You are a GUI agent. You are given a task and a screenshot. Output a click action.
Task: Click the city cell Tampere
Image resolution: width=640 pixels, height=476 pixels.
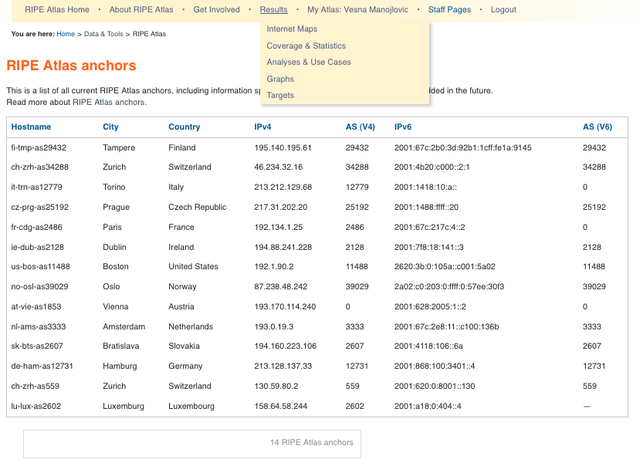[x=119, y=148]
